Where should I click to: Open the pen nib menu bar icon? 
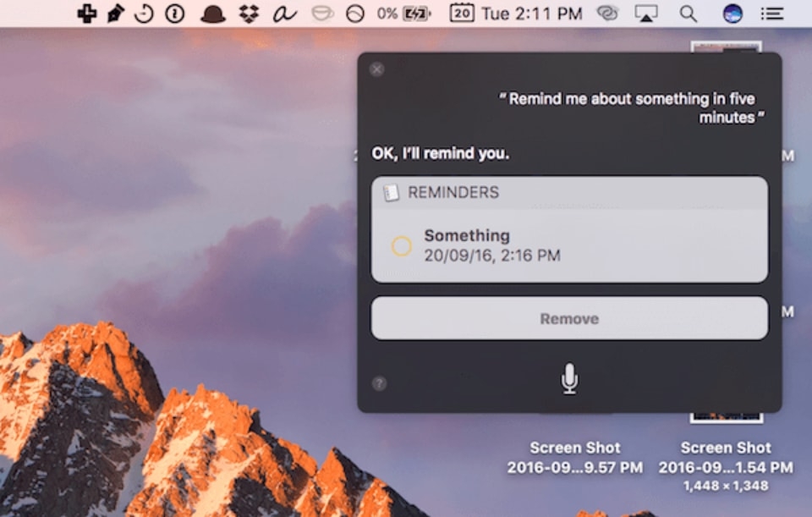[x=115, y=14]
